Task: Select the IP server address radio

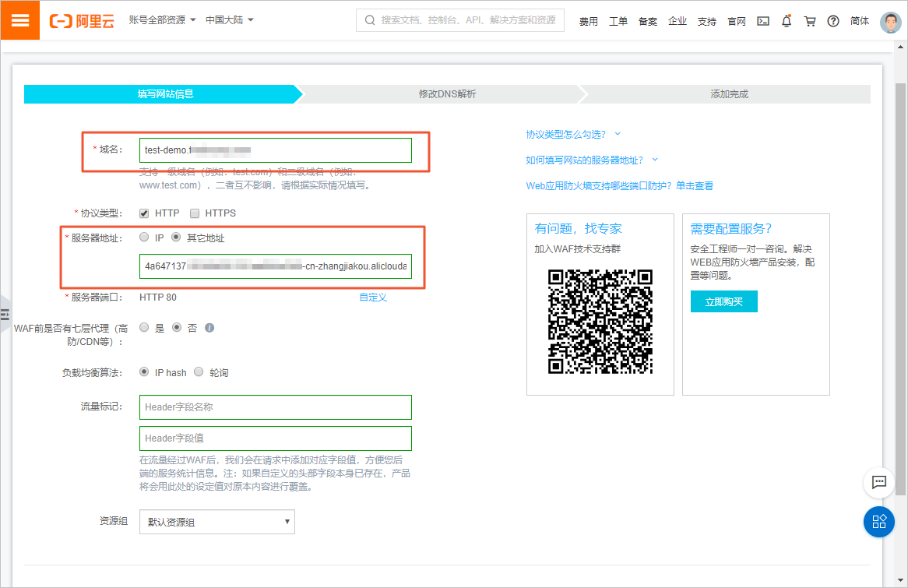Action: coord(144,237)
